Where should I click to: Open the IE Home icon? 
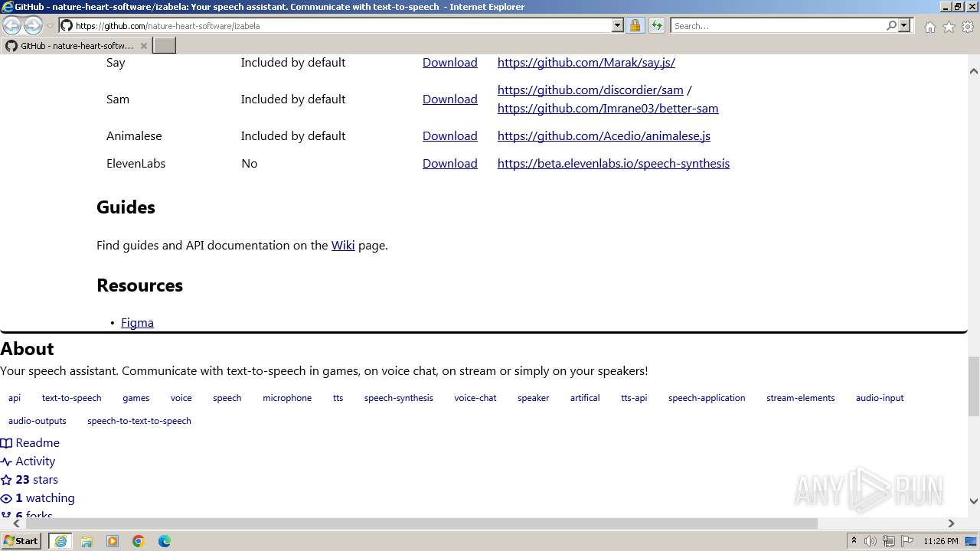tap(929, 27)
